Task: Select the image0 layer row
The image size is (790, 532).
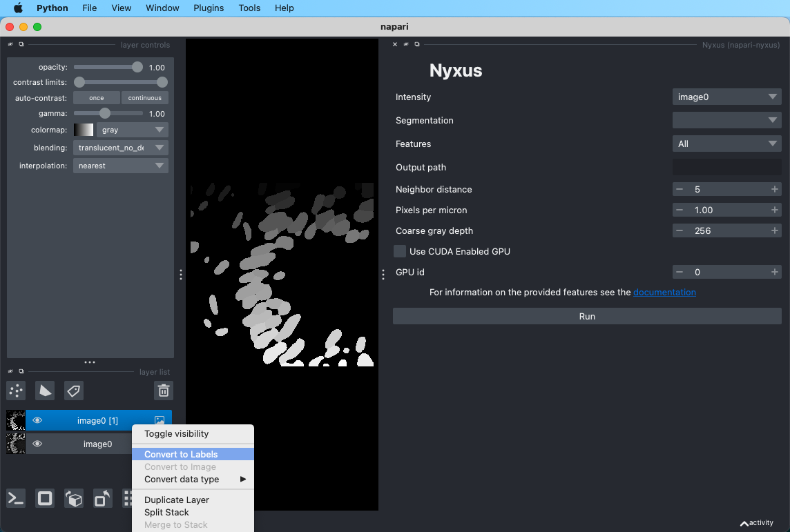Action: click(x=88, y=444)
